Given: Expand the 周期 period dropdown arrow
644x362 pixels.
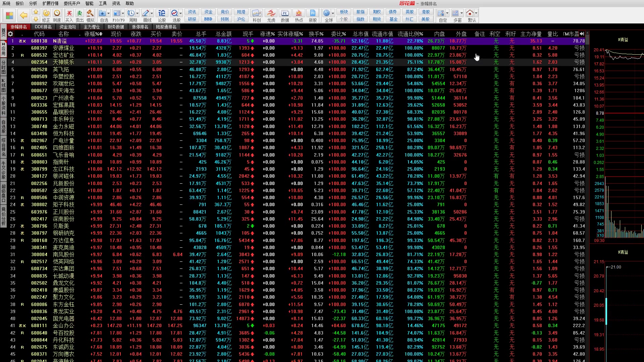Looking at the screenshot, I should point(138,13).
